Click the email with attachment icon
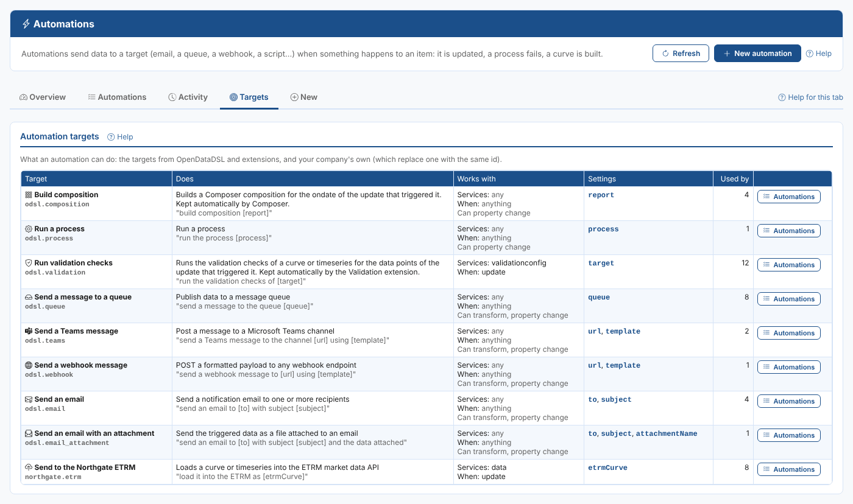Screen dimensions: 853x504 (29, 433)
